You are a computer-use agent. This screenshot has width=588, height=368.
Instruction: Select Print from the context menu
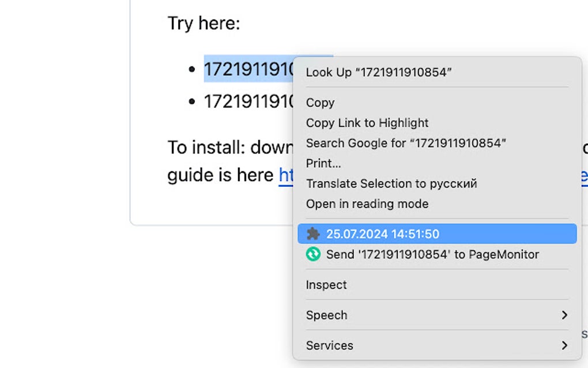click(323, 163)
